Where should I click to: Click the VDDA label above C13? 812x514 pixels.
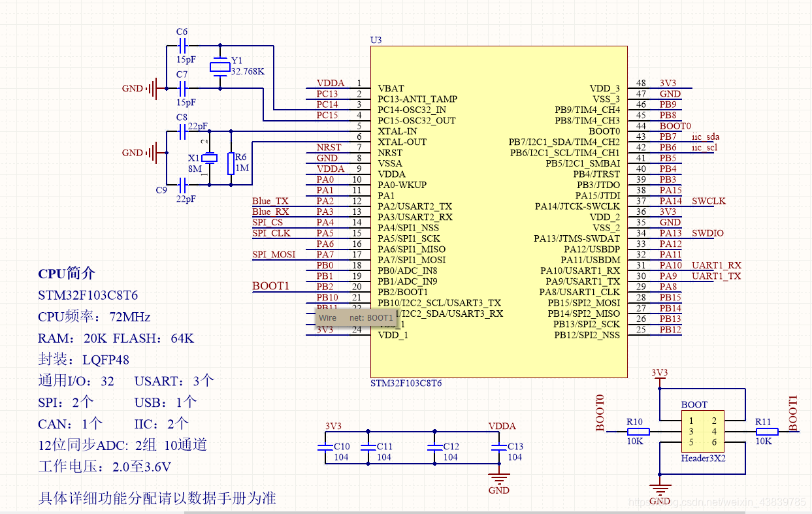click(x=502, y=426)
